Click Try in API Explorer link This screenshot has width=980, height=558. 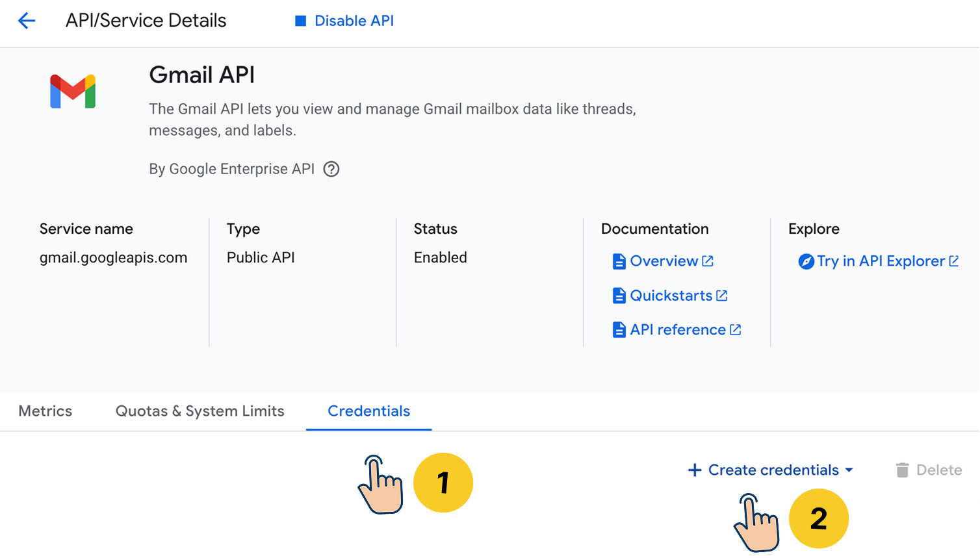pos(879,261)
